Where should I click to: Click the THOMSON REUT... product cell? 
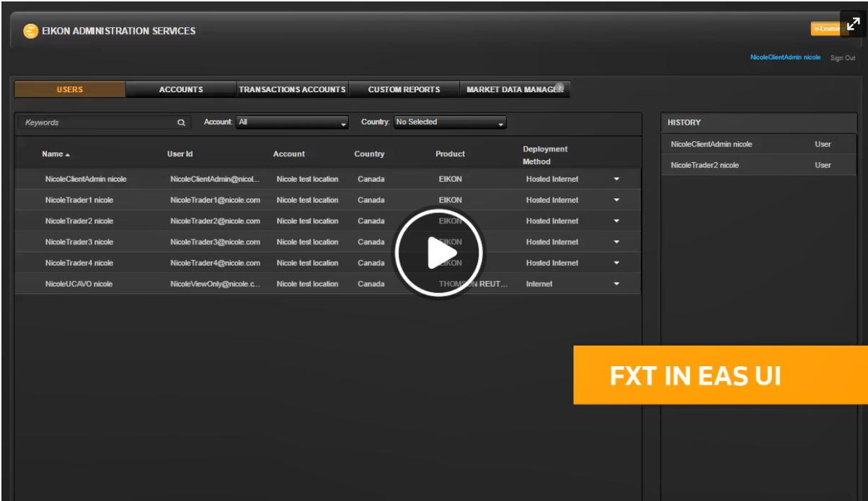473,283
